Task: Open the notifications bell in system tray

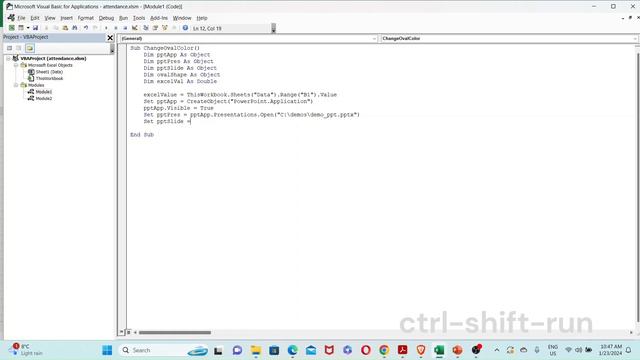Action: point(629,350)
